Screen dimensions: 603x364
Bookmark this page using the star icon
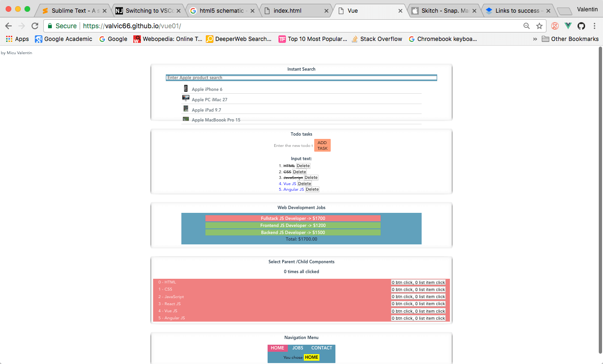539,26
